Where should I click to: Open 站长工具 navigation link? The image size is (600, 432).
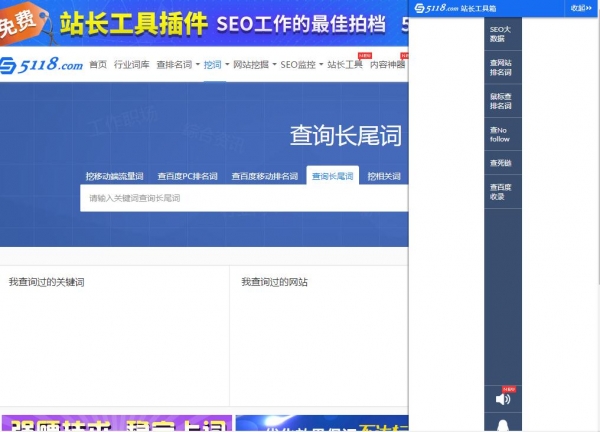pos(345,64)
